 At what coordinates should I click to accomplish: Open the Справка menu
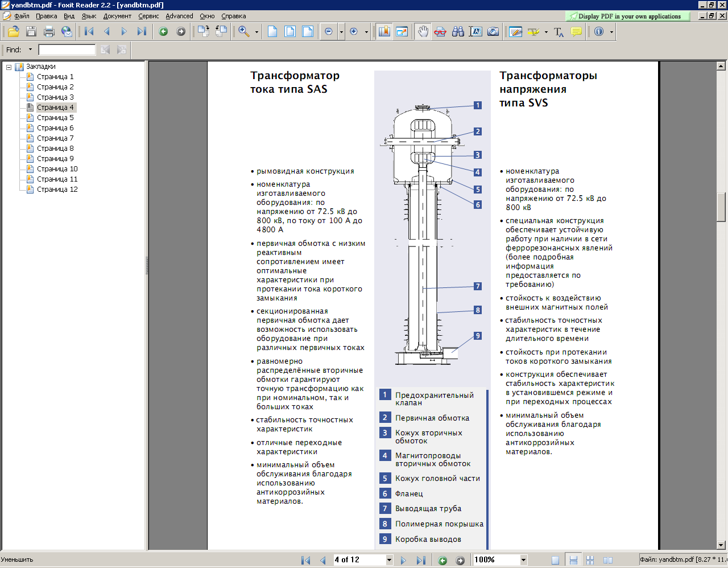click(233, 16)
